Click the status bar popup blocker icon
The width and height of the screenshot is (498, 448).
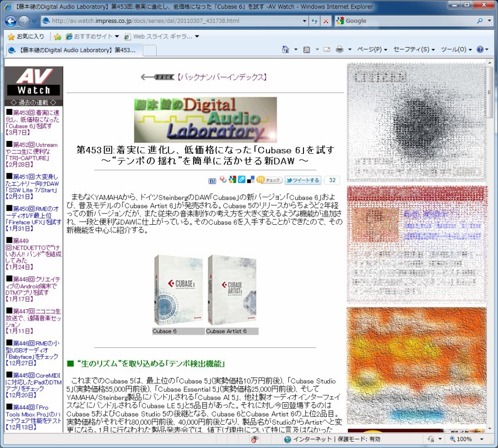click(x=254, y=439)
